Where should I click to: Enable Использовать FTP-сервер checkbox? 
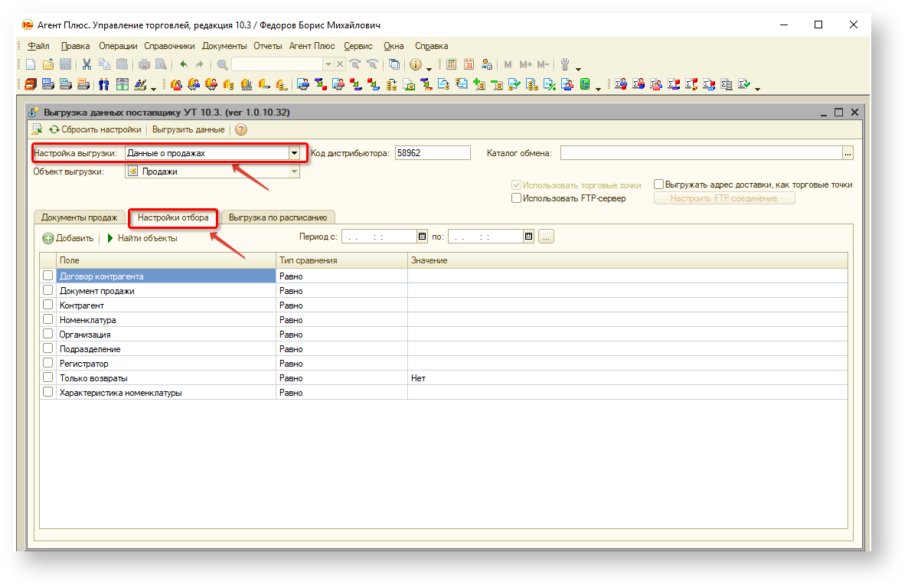pyautogui.click(x=517, y=198)
